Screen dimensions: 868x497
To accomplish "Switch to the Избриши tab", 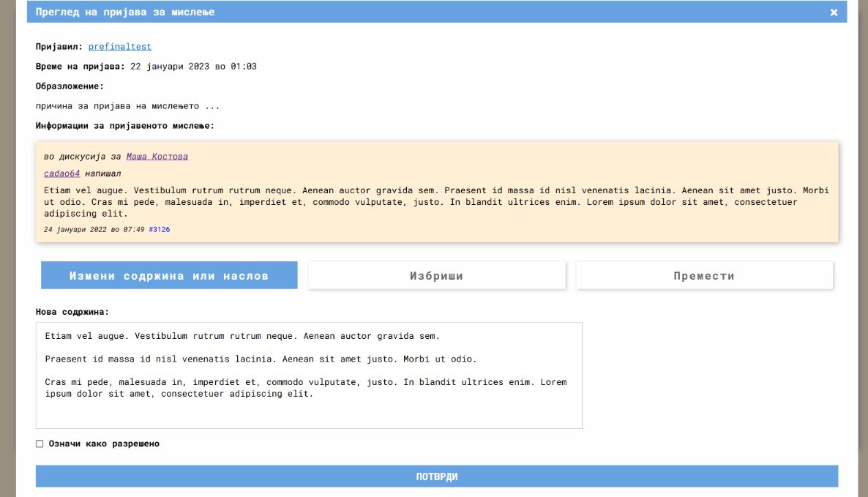I will click(437, 276).
